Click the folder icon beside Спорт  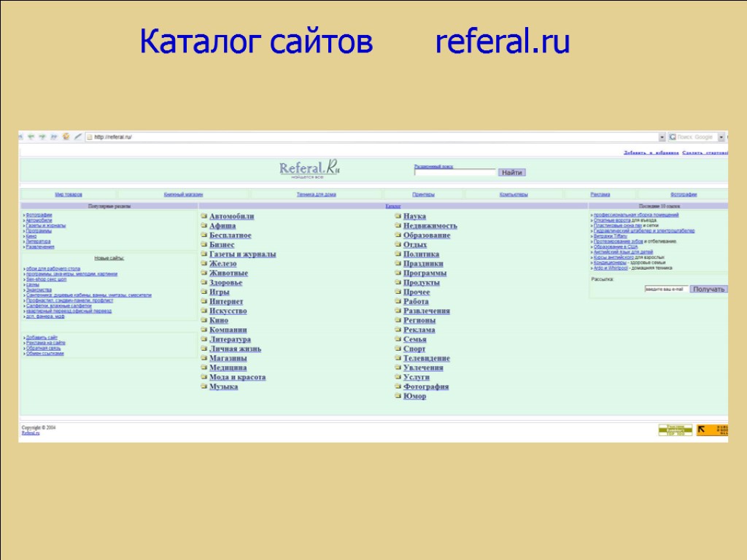[x=398, y=348]
